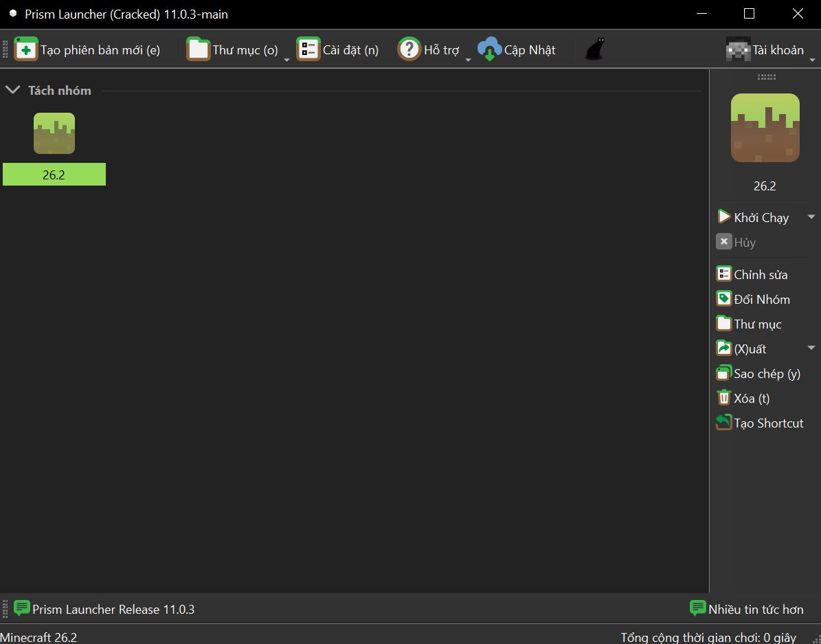The width and height of the screenshot is (821, 644).
Task: Open the (X)uất export dropdown arrow
Action: pyautogui.click(x=811, y=348)
